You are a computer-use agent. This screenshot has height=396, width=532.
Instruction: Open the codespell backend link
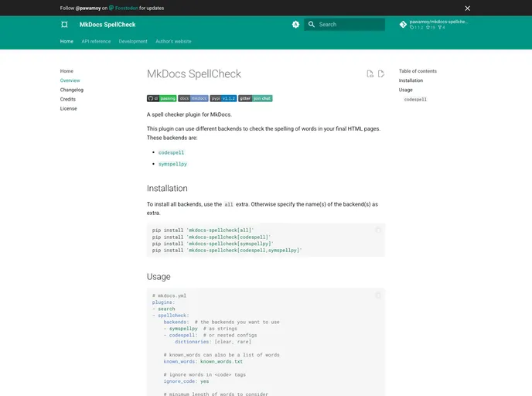coord(172,152)
